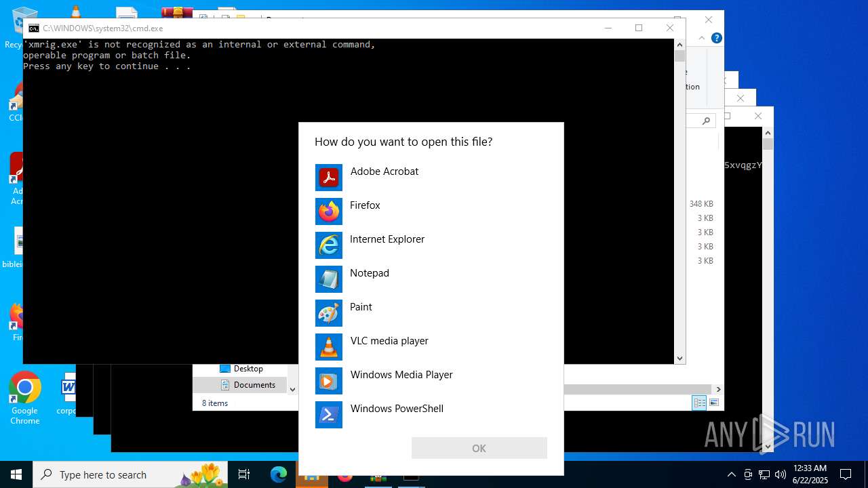Launch Microsoft Edge from the taskbar
The width and height of the screenshot is (868, 488).
(x=279, y=474)
